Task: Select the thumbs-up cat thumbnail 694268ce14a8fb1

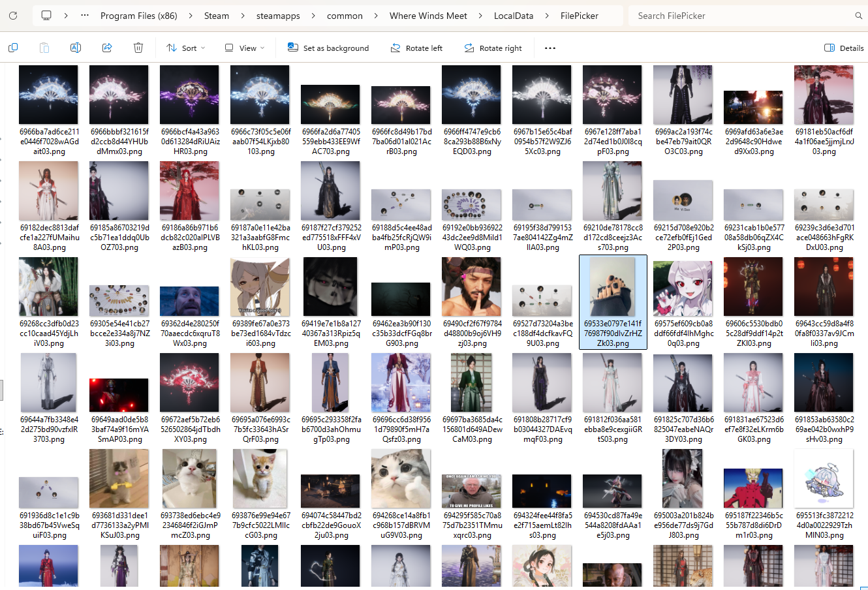Action: (401, 478)
